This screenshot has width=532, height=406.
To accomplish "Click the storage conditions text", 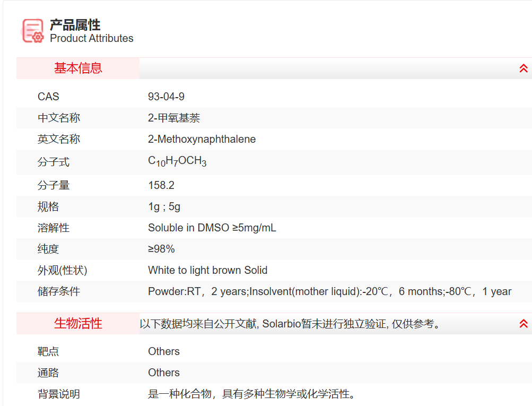I will [329, 291].
